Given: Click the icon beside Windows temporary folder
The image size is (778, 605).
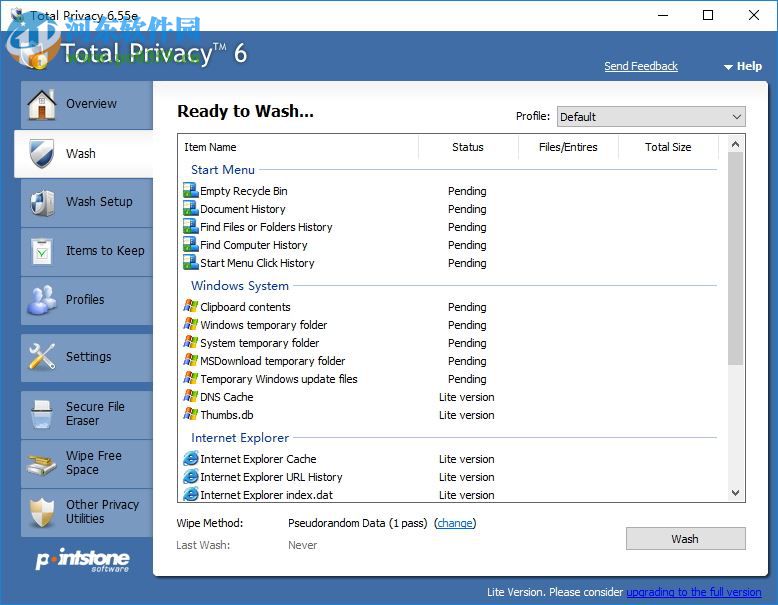Looking at the screenshot, I should 191,324.
